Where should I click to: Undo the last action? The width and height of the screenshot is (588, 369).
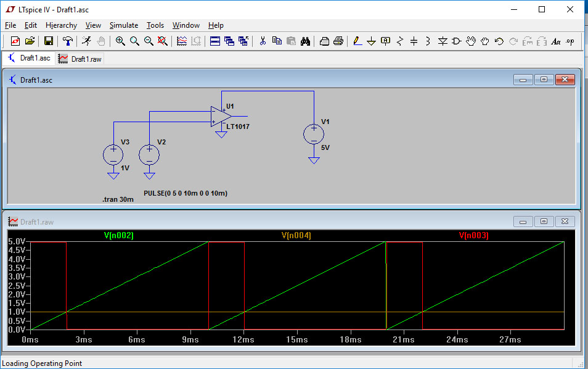pos(499,41)
